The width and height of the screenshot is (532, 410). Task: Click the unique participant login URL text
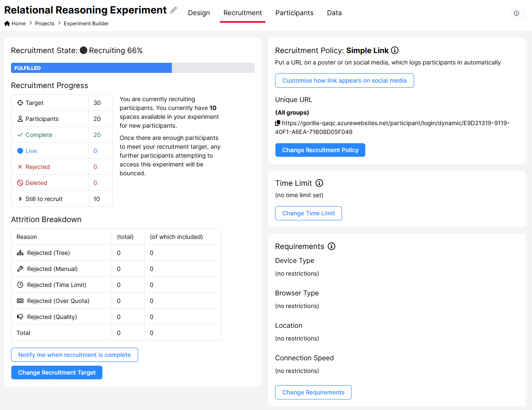(x=392, y=127)
